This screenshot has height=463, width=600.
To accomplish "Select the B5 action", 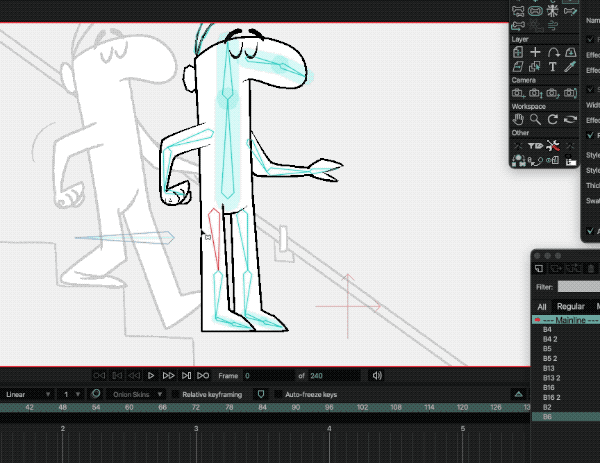I will [x=566, y=349].
